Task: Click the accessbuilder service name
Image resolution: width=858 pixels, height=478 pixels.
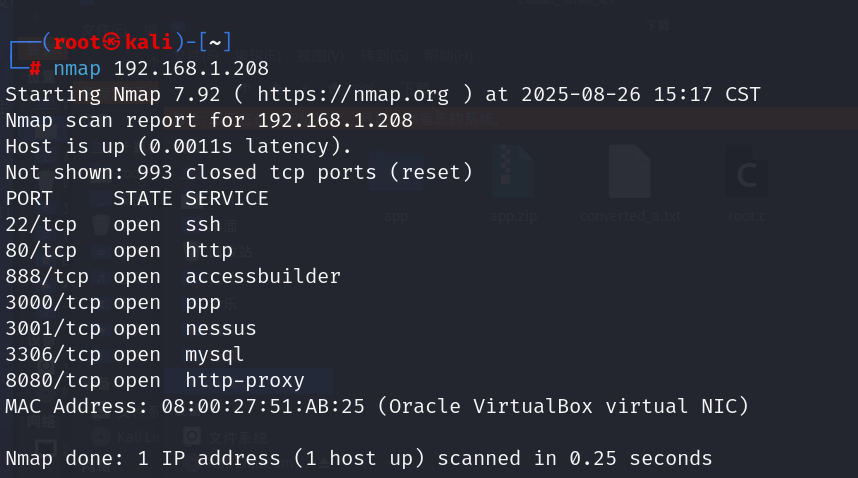Action: (263, 277)
